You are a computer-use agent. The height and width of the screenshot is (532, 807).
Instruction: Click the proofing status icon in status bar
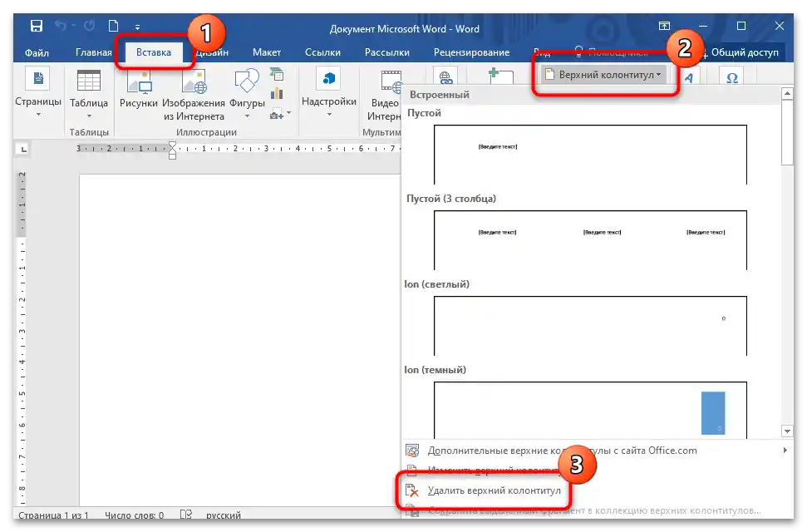click(186, 515)
